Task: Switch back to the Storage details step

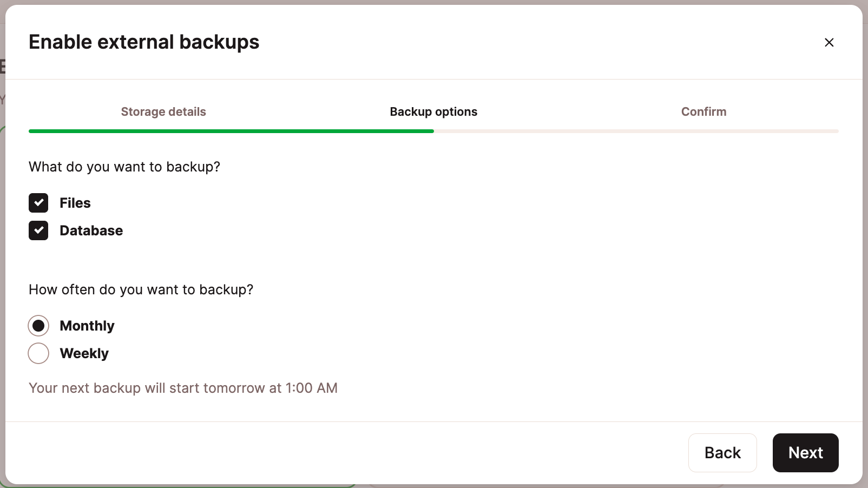Action: 163,111
